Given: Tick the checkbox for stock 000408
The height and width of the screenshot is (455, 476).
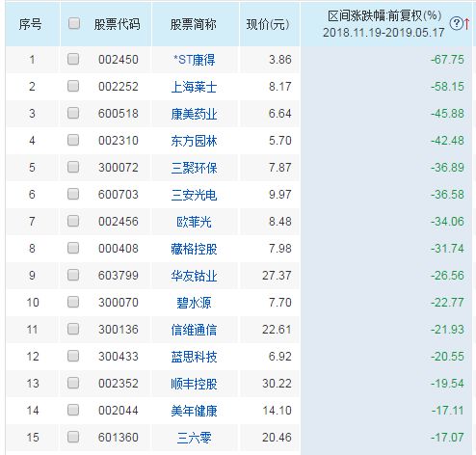Looking at the screenshot, I should pyautogui.click(x=73, y=248).
